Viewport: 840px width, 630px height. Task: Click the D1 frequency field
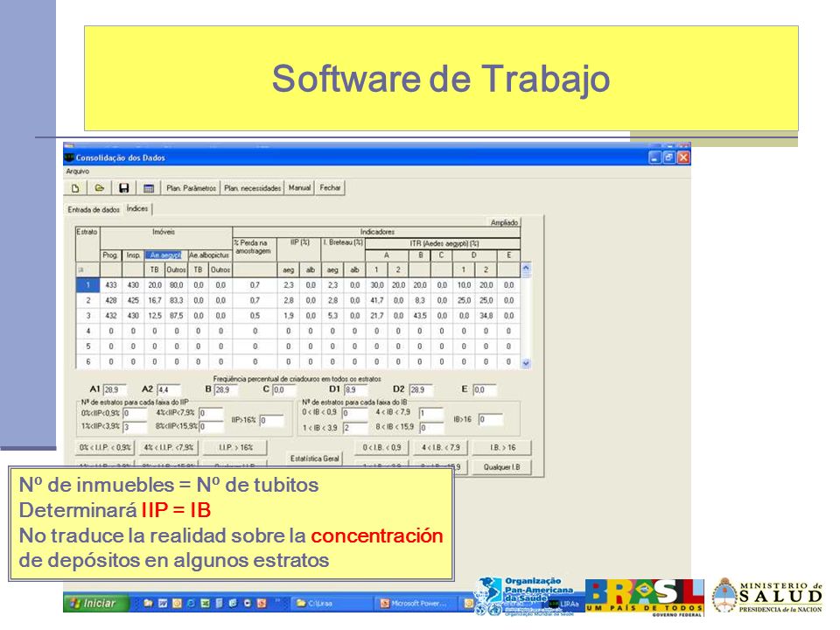tap(356, 390)
